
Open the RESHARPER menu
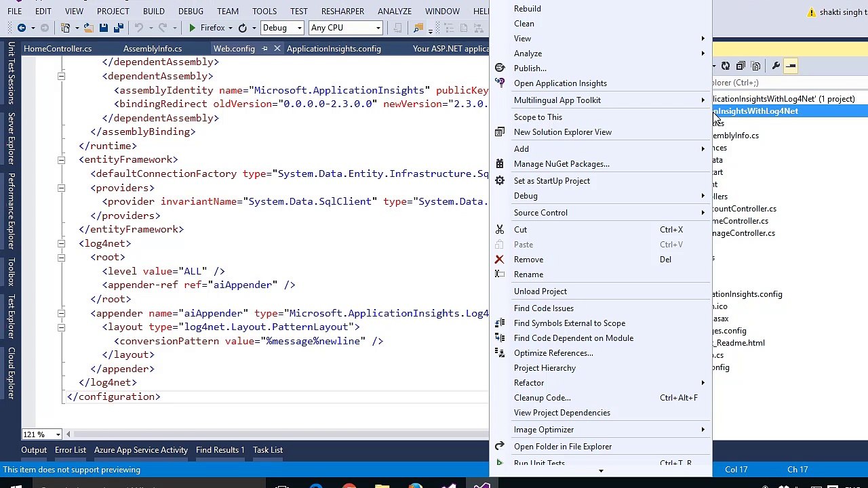342,12
